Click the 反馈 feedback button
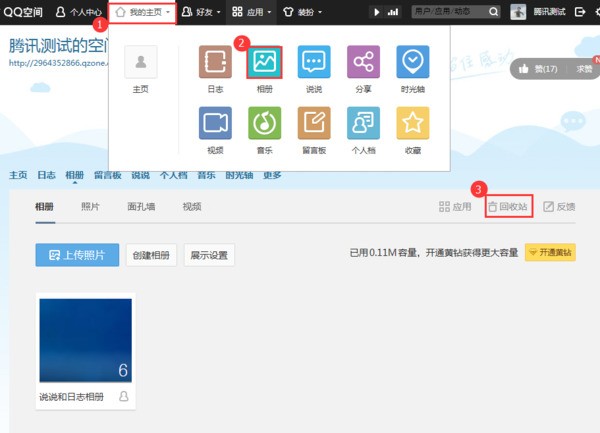Screen dimensions: 600x433 click(x=559, y=207)
